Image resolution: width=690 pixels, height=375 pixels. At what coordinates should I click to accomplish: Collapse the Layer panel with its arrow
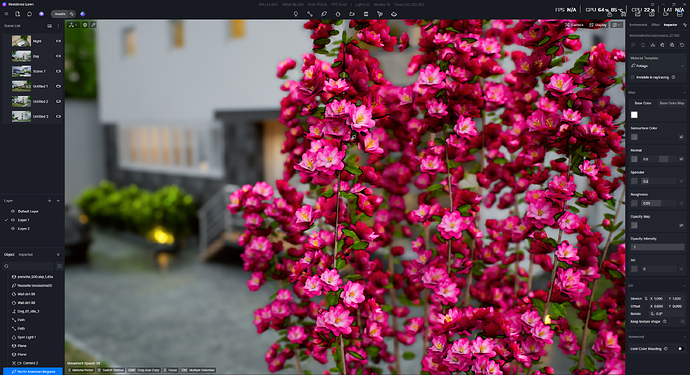(58, 201)
